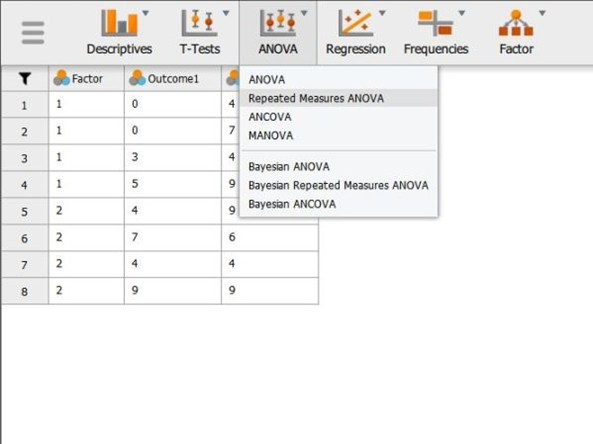Viewport: 593px width, 444px height.
Task: Select row header 3
Action: (25, 158)
